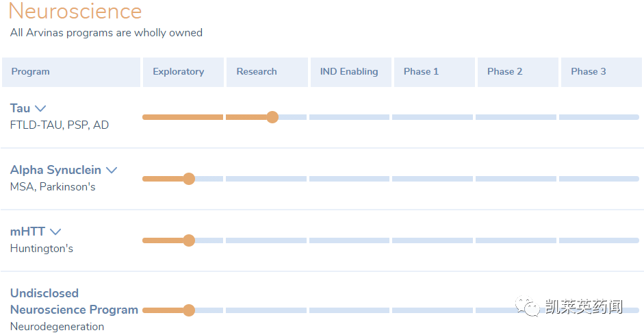Viewport: 644px width, 335px height.
Task: Open the Alpha Synuclein program link
Action: click(55, 170)
